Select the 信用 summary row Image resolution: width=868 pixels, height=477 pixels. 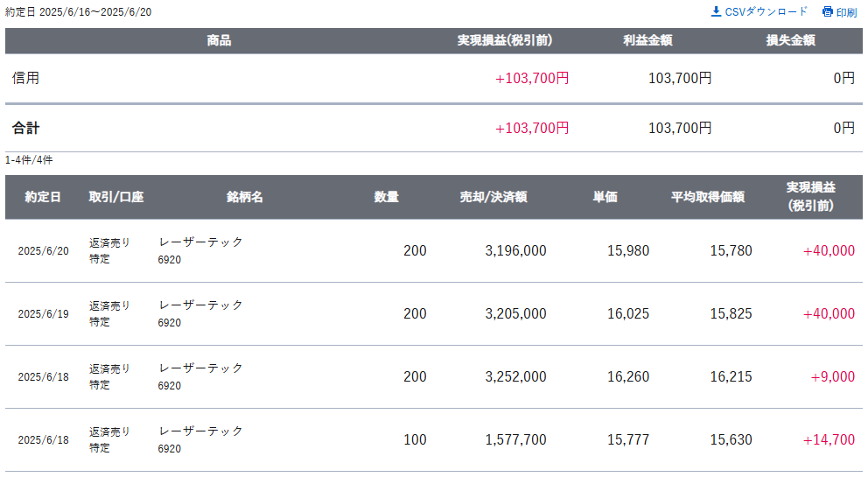[x=434, y=78]
